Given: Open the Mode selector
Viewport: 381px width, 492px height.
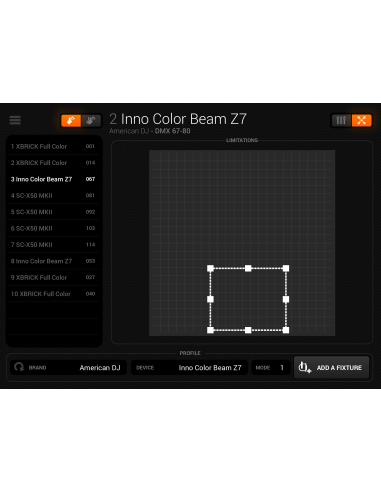Looking at the screenshot, I should [271, 367].
